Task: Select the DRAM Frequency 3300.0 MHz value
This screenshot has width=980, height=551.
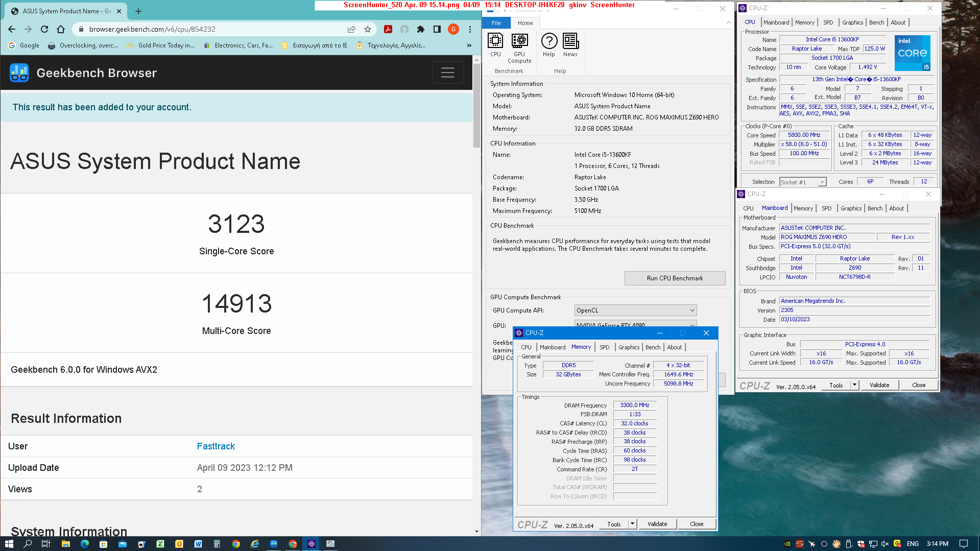Action: (635, 405)
